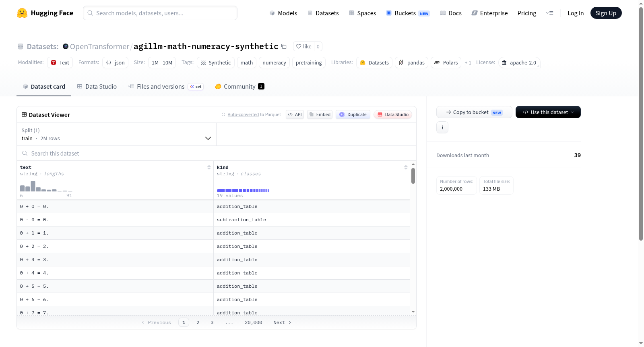Open the Docs page

tap(451, 13)
